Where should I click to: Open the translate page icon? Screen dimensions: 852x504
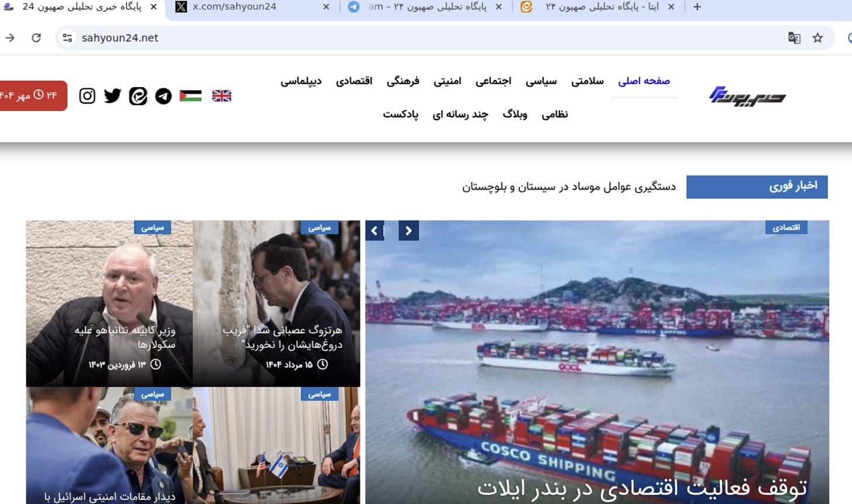click(794, 38)
